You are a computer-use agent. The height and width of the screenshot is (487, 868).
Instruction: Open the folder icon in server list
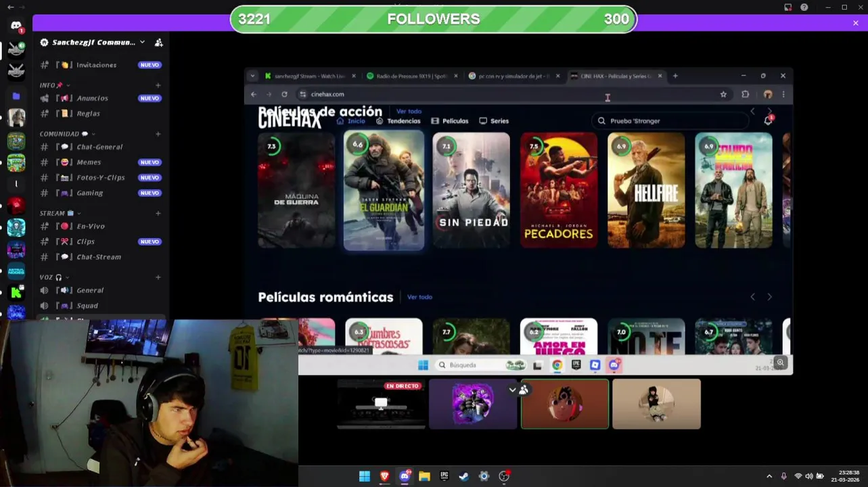(x=16, y=96)
